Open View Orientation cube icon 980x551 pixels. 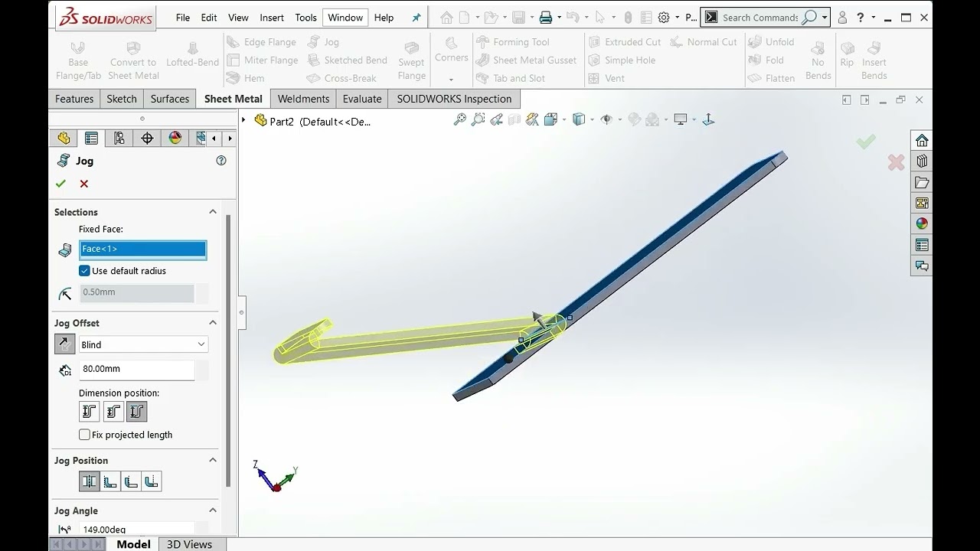pos(550,119)
